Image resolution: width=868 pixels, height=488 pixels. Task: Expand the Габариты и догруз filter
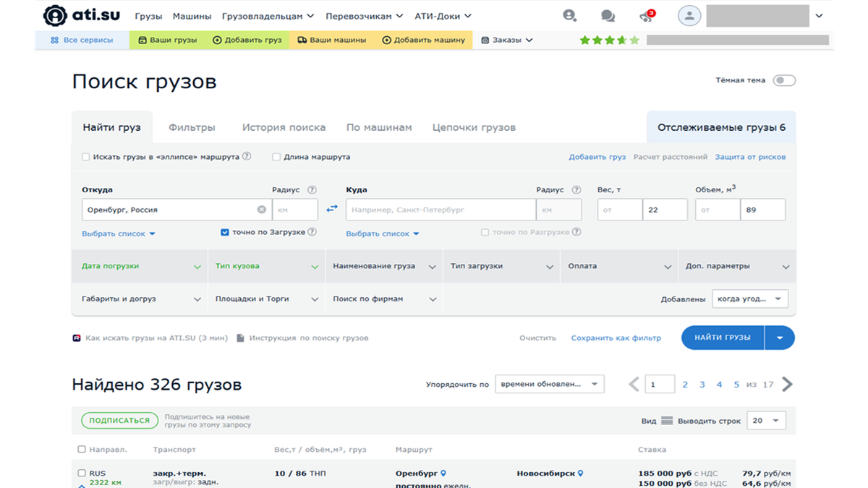tap(140, 299)
